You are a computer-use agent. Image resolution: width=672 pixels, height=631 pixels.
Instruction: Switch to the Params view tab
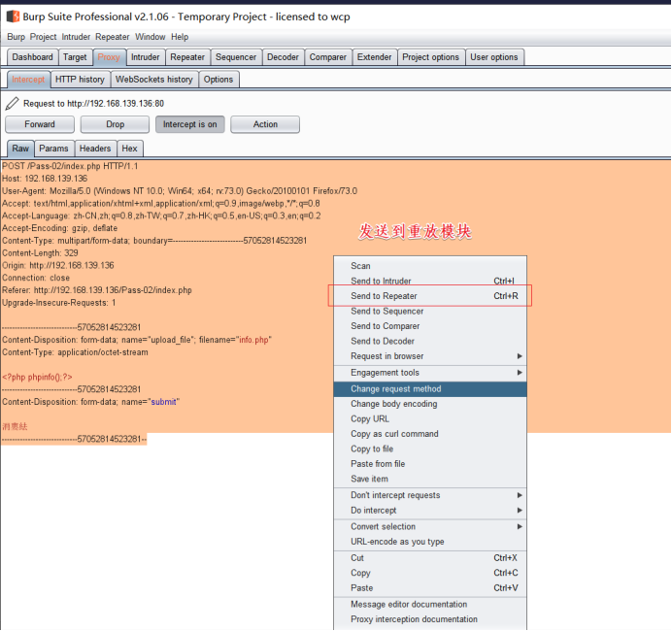coord(53,149)
